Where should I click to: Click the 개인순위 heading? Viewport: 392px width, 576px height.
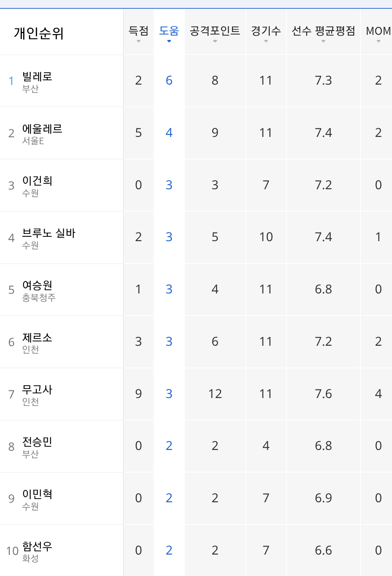[39, 33]
